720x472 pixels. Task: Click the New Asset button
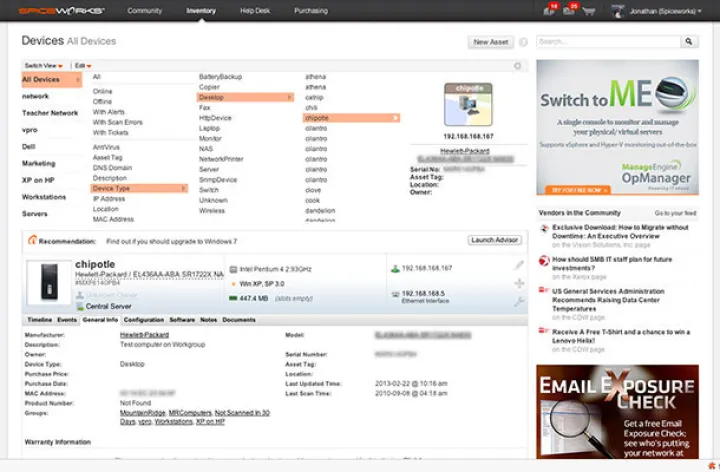click(491, 42)
